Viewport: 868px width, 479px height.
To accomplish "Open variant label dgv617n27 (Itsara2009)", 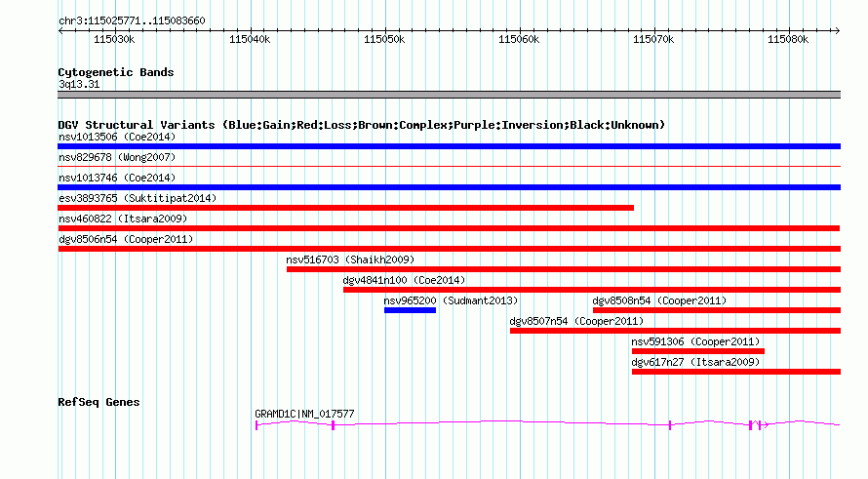I will click(695, 362).
